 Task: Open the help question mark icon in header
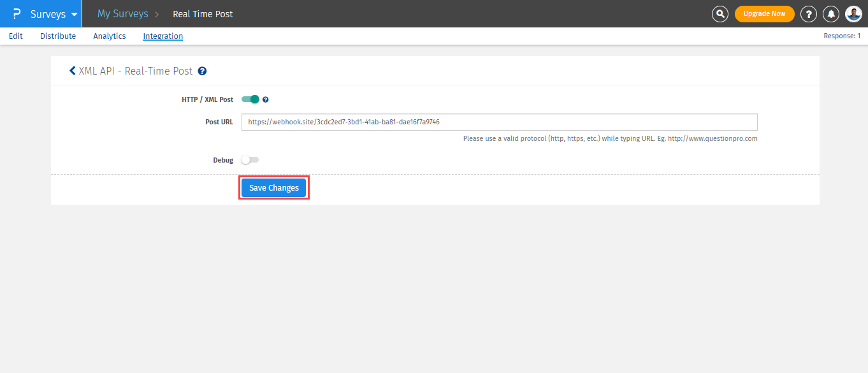(809, 14)
